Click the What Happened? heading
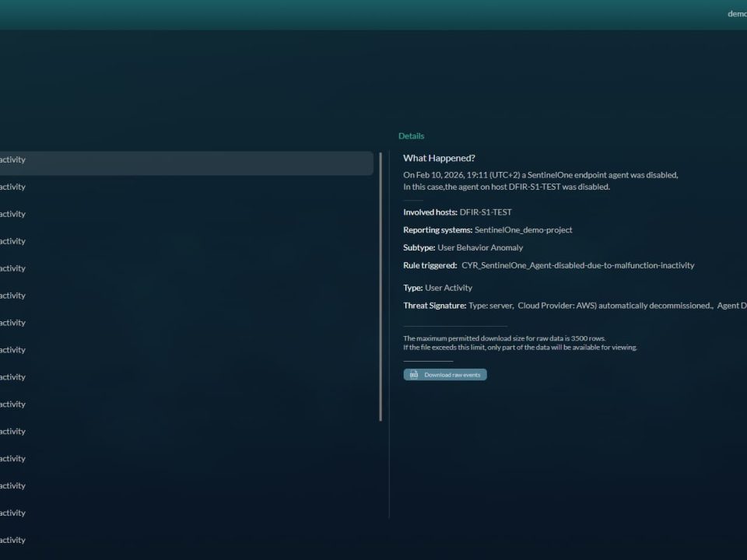Image resolution: width=747 pixels, height=560 pixels. (x=439, y=159)
